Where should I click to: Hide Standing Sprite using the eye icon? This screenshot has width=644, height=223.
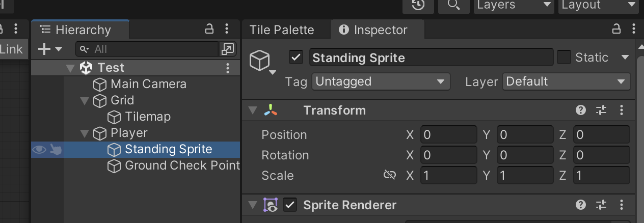coord(39,150)
